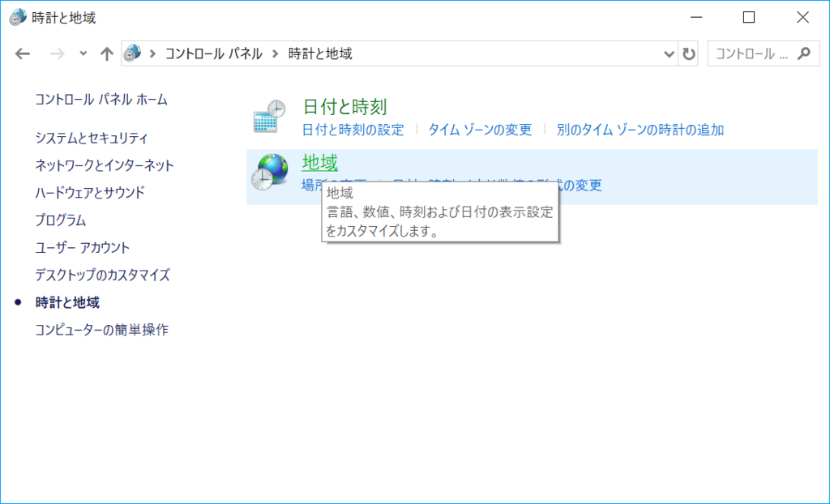Maximize the 時計と地域 window
Viewport: 830px width, 504px height.
749,18
